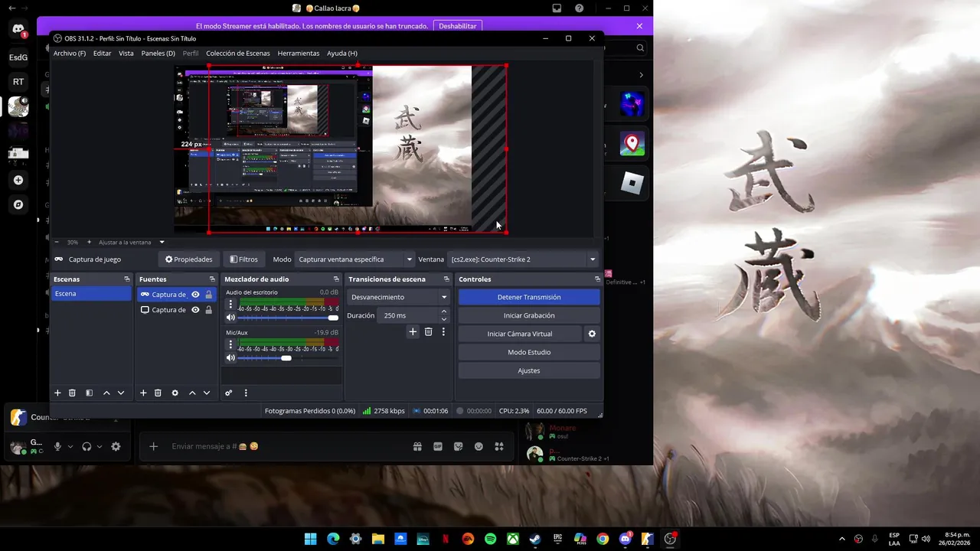Open audio mixer three-dot menu at bottom
This screenshot has height=551, width=980.
pyautogui.click(x=246, y=393)
